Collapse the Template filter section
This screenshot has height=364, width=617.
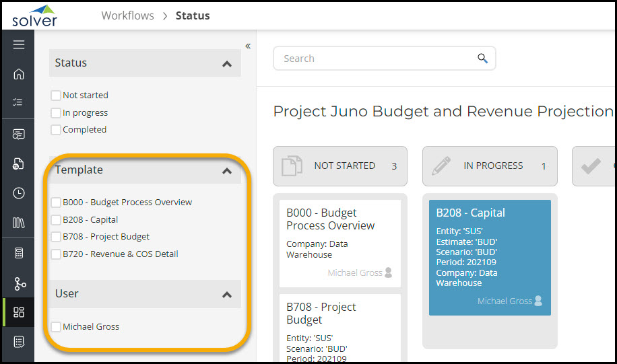227,171
